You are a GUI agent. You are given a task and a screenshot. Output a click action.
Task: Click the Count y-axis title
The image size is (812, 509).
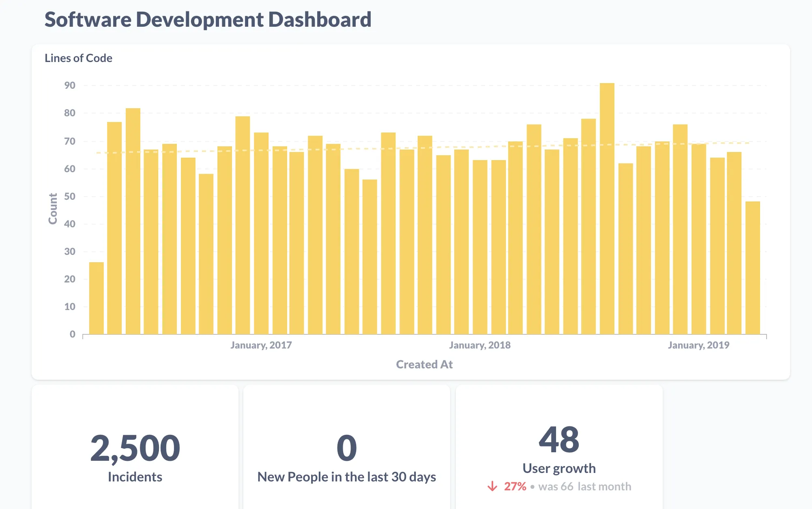[53, 208]
